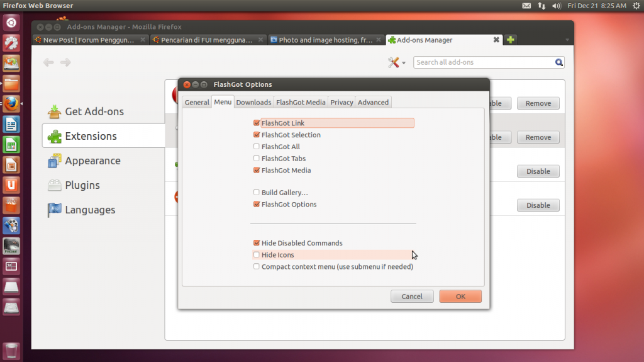Open Ubuntu One from dock

[11, 185]
